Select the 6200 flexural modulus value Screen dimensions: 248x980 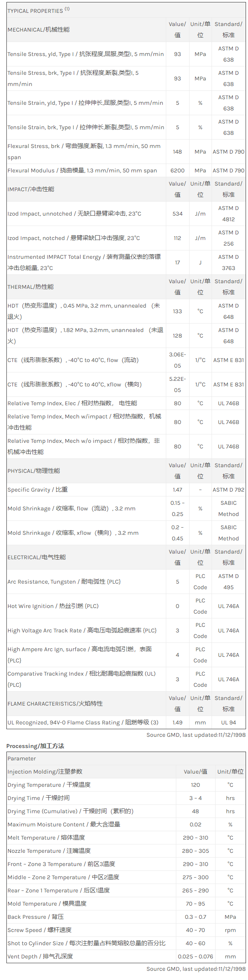(x=177, y=170)
